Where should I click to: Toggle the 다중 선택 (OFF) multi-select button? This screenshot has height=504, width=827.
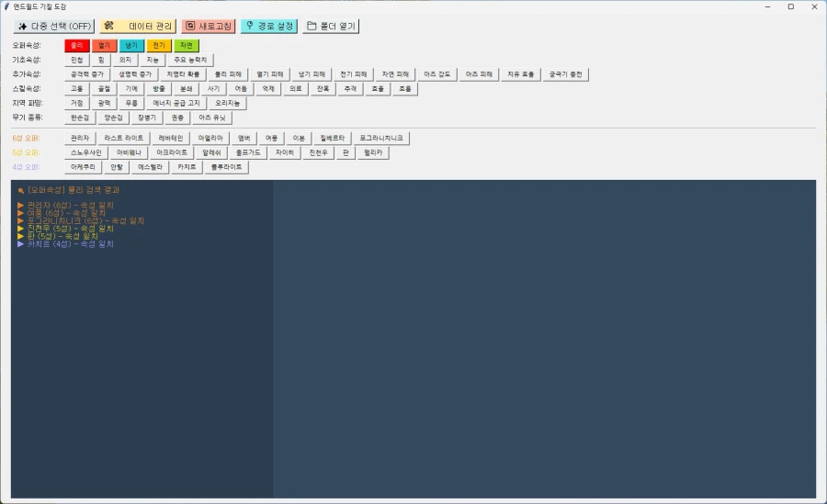[53, 26]
